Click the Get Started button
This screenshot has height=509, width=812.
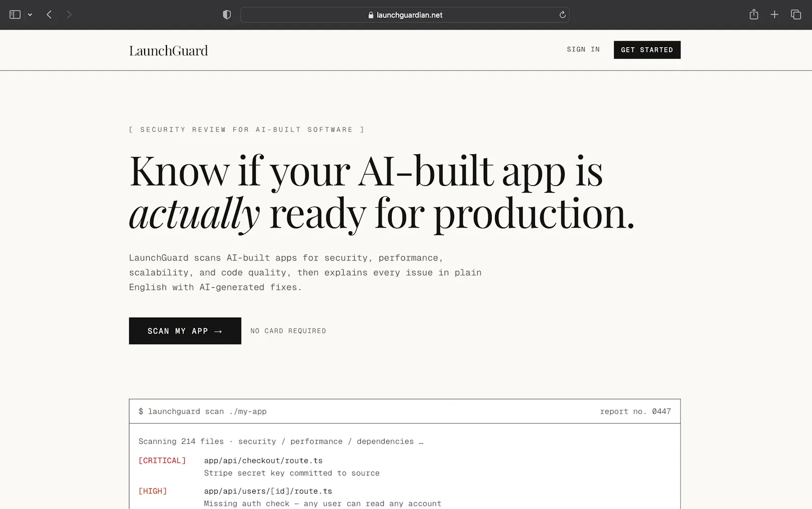(x=647, y=50)
